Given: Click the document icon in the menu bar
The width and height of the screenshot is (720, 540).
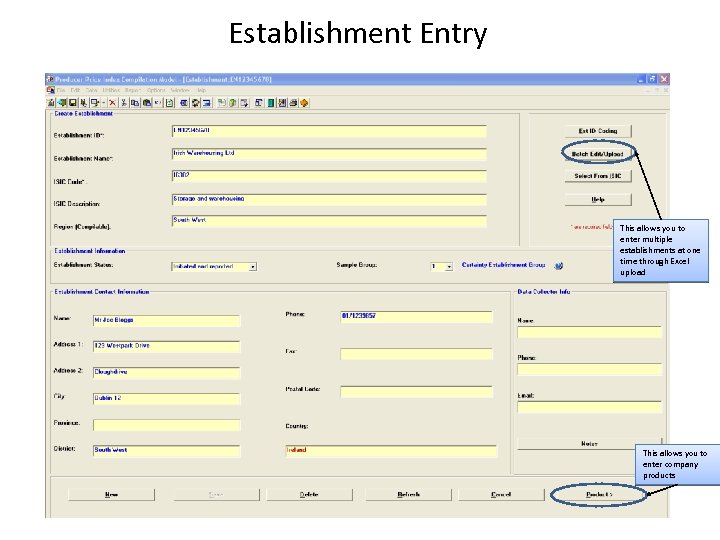Looking at the screenshot, I should [50, 90].
